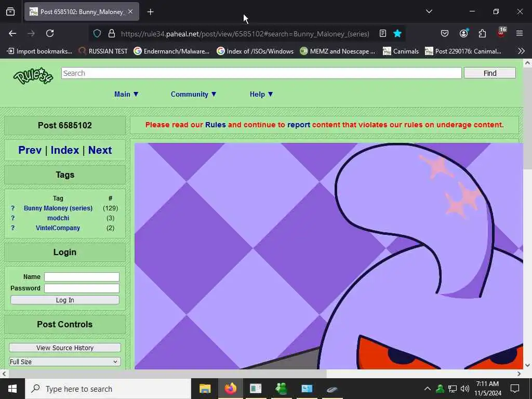532x399 pixels.
Task: Click the question mark beside Bunny Maloney
Action: [x=13, y=208]
